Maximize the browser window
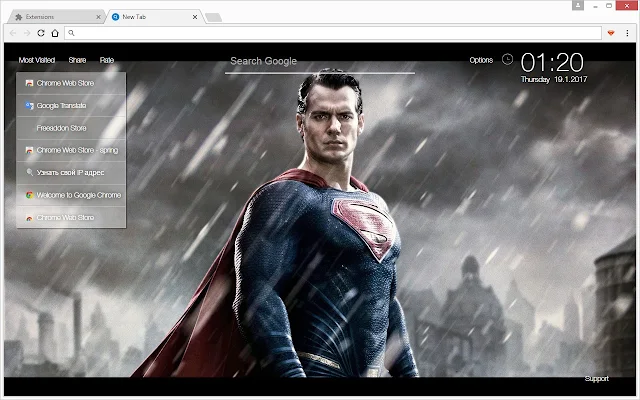 (609, 5)
